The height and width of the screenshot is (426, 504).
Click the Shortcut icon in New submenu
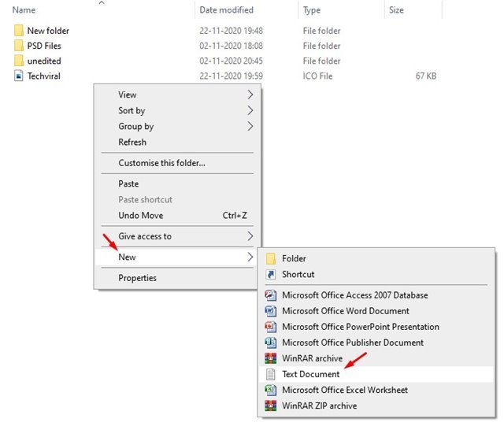[x=270, y=274]
